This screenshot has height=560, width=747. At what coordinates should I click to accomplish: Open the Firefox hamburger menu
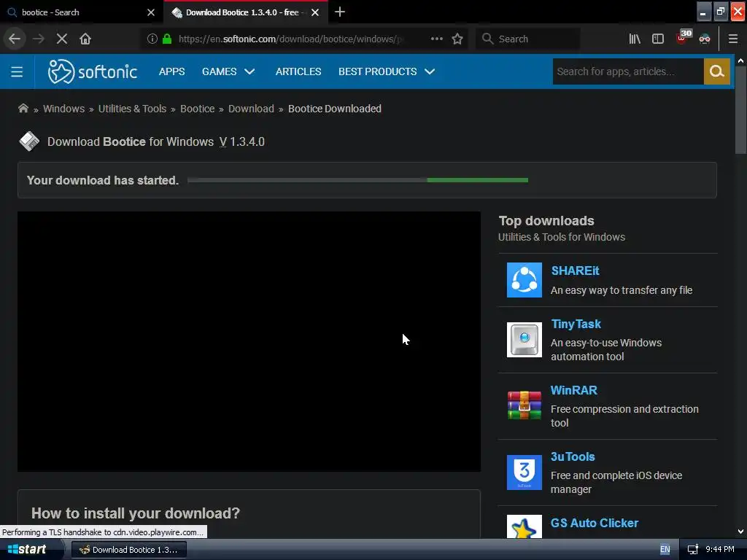[x=733, y=39]
